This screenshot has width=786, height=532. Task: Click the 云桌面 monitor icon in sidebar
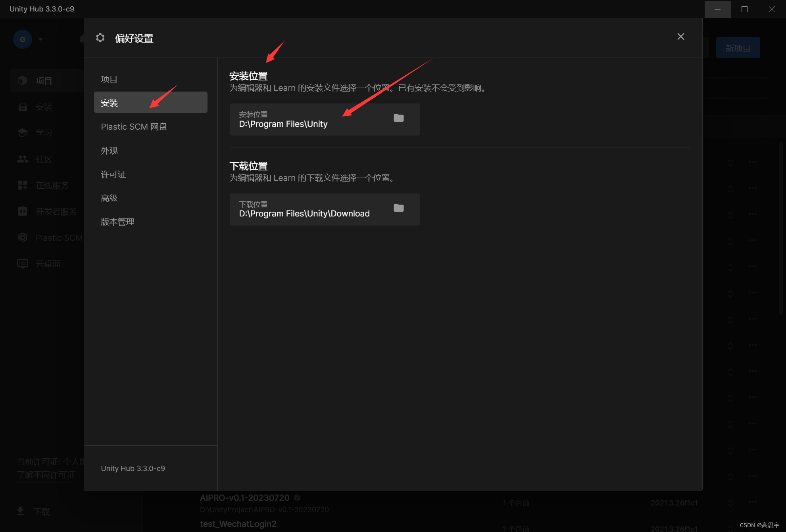pyautogui.click(x=23, y=264)
